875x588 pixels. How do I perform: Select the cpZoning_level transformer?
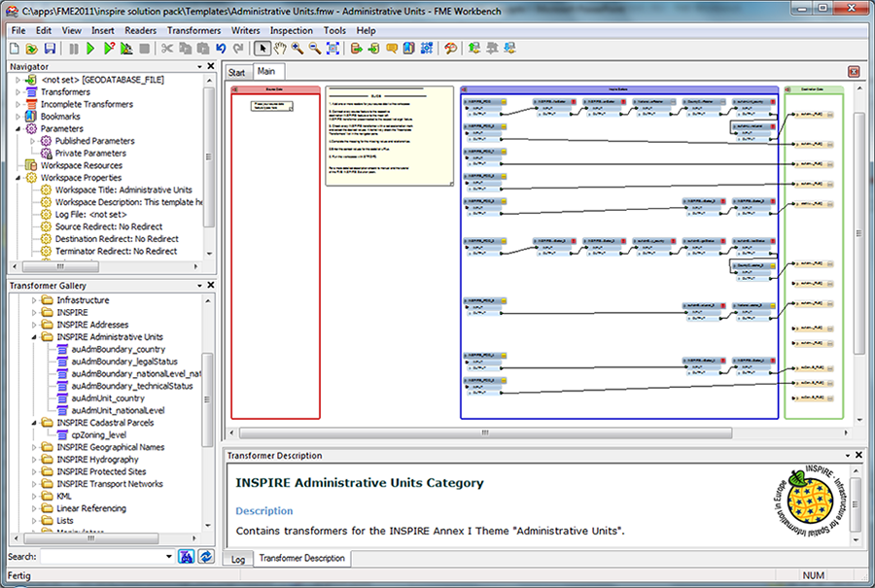pyautogui.click(x=99, y=435)
